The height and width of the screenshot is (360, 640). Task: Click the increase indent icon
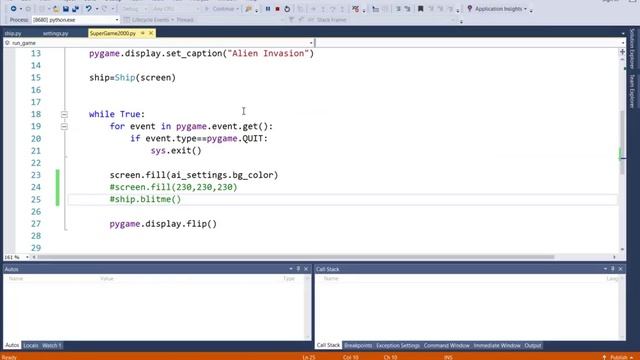[407, 9]
